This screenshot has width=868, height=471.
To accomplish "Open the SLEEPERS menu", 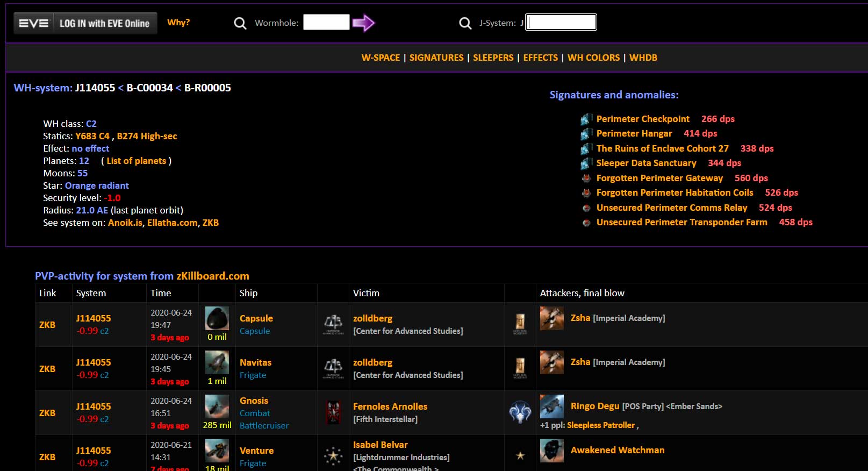I will [493, 58].
